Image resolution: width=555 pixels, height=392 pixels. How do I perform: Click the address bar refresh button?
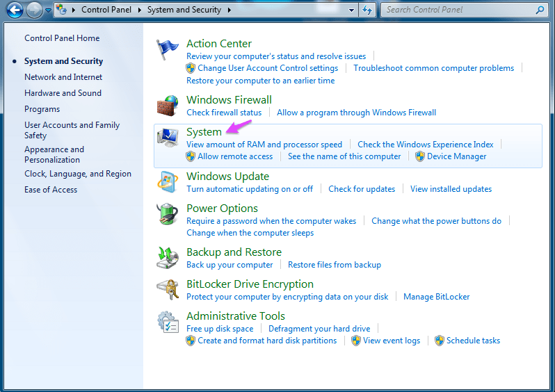tap(367, 10)
